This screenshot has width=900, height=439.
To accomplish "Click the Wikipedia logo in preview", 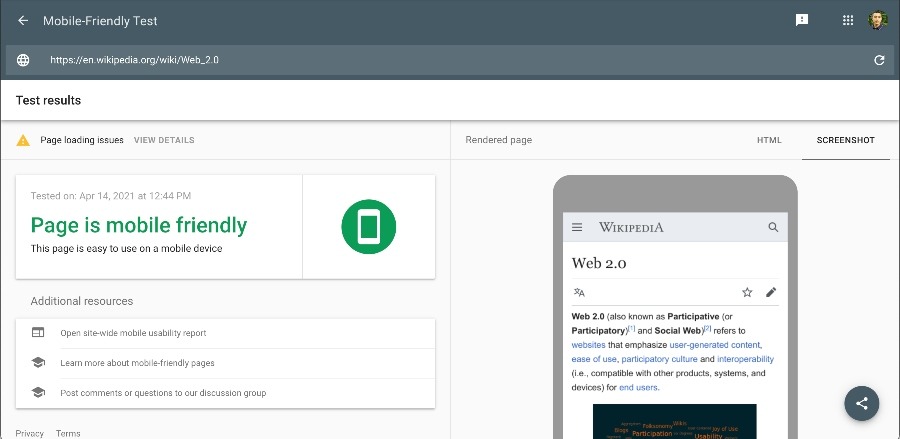I will [x=631, y=227].
